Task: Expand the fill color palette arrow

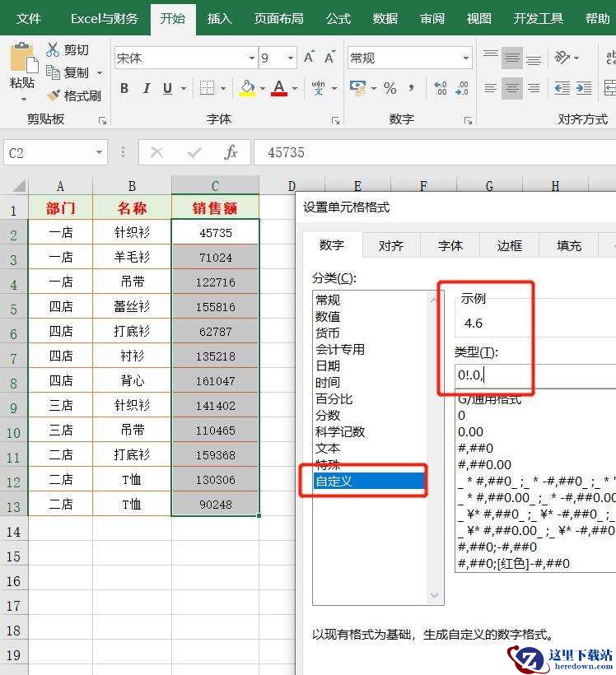Action: pyautogui.click(x=263, y=88)
